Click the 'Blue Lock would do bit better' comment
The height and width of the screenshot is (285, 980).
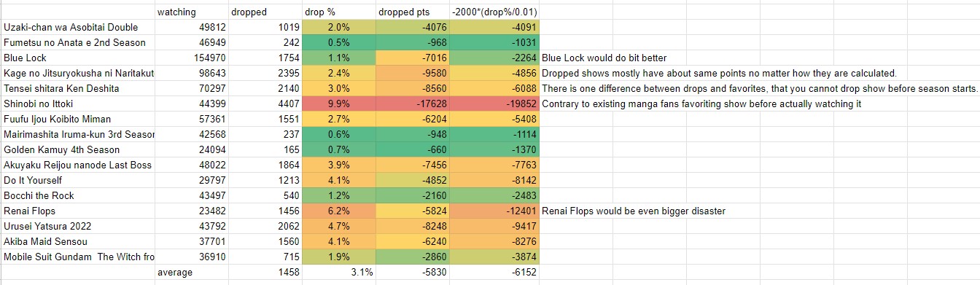point(604,58)
